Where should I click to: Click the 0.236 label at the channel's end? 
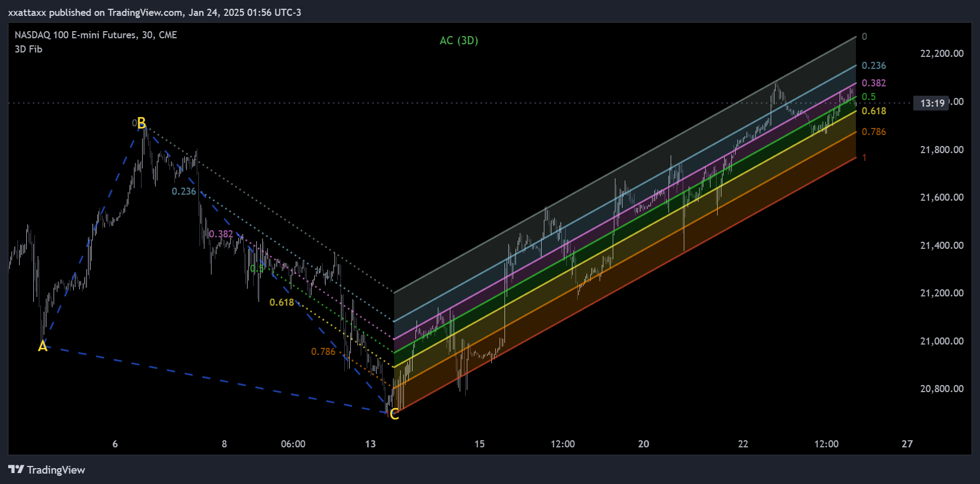point(873,66)
